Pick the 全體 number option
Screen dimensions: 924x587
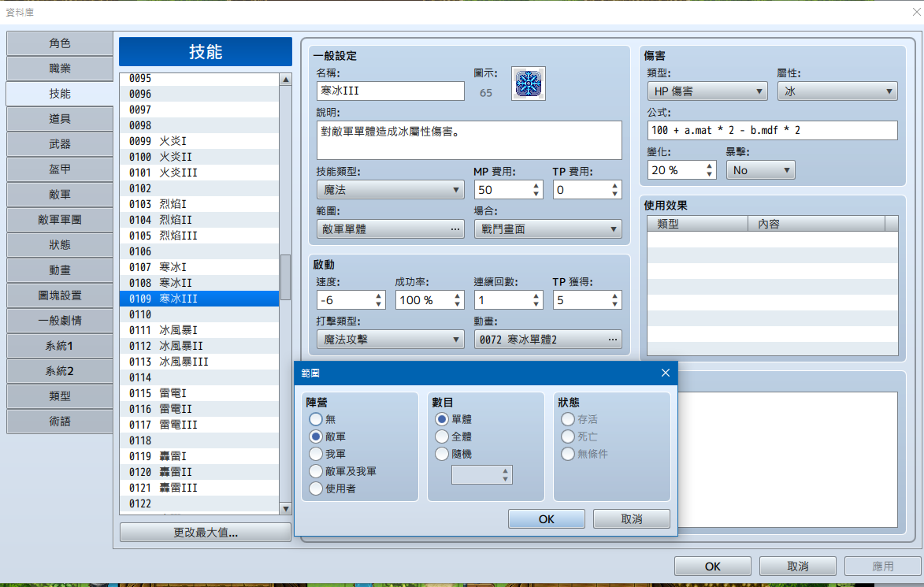click(x=442, y=437)
